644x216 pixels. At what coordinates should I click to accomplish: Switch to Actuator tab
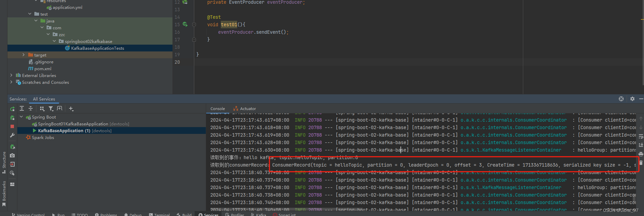pos(245,109)
